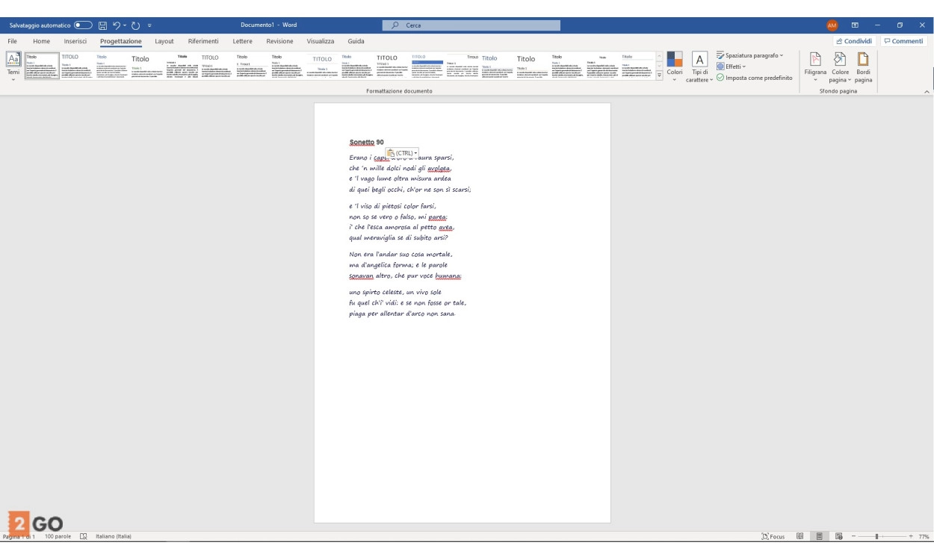Open the Effetti dropdown

tap(731, 66)
